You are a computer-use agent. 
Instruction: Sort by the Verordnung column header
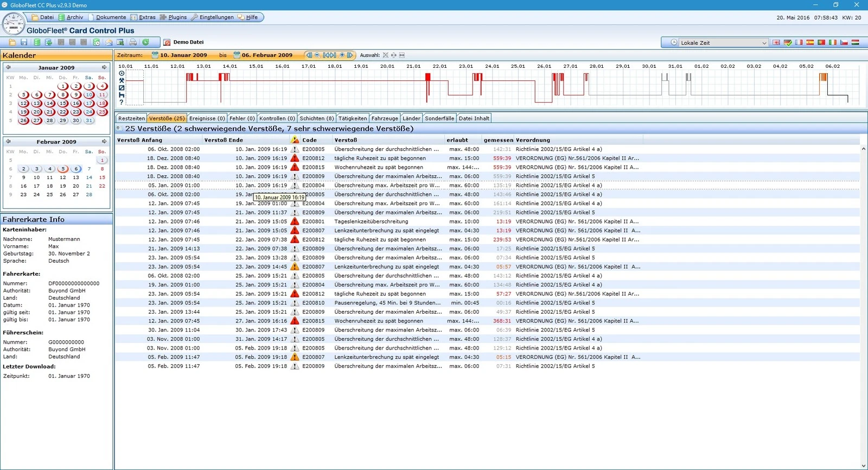point(578,140)
